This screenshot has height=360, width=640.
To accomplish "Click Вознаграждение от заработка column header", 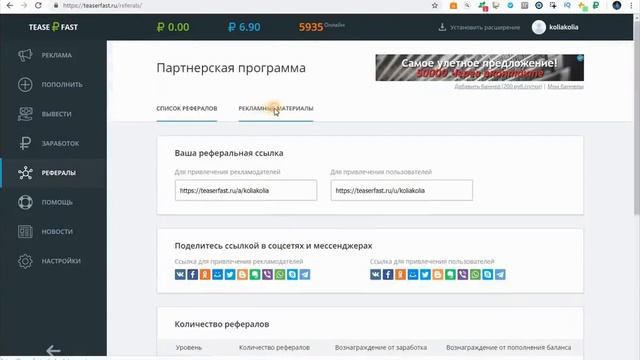I will coord(381,348).
